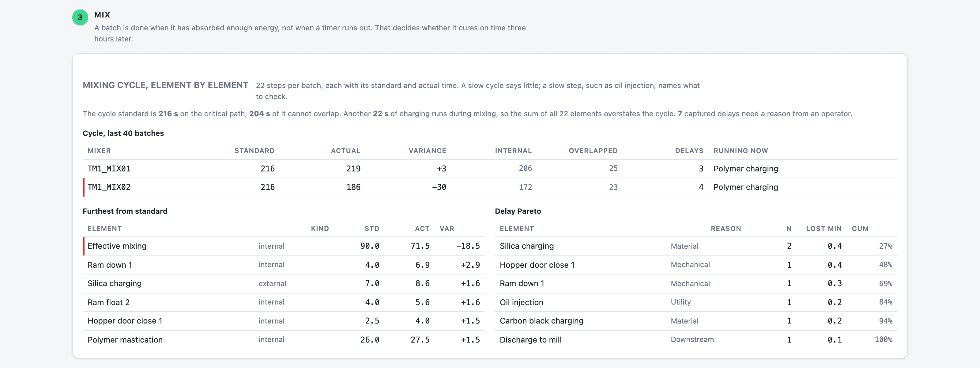Click the CUM column header
This screenshot has width=980, height=368.
pyautogui.click(x=860, y=228)
